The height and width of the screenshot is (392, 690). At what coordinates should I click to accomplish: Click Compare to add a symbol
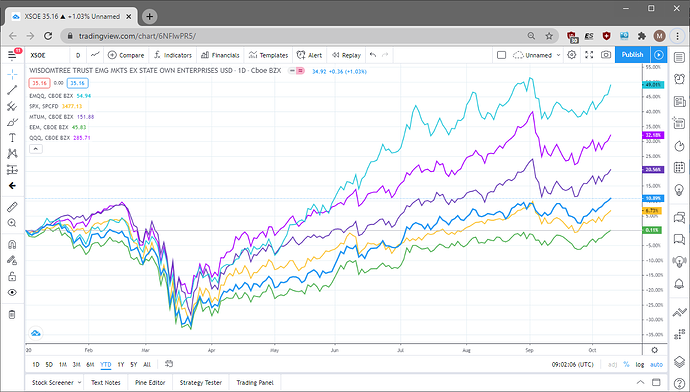pyautogui.click(x=126, y=55)
